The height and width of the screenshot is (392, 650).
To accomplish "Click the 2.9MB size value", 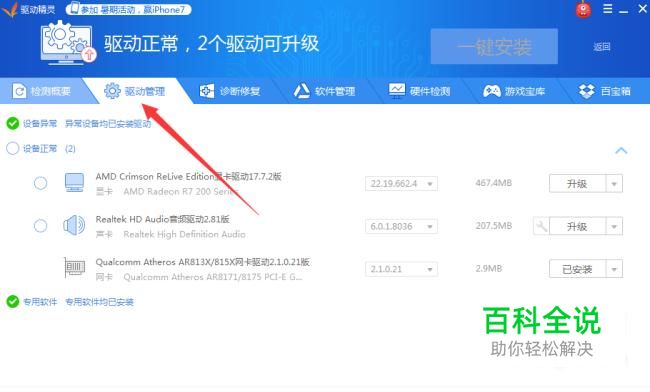I will pos(489,268).
